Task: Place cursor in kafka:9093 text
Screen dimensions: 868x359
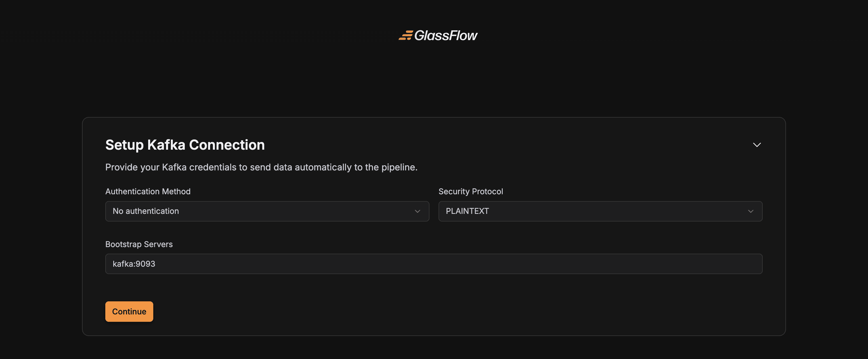Action: tap(134, 264)
